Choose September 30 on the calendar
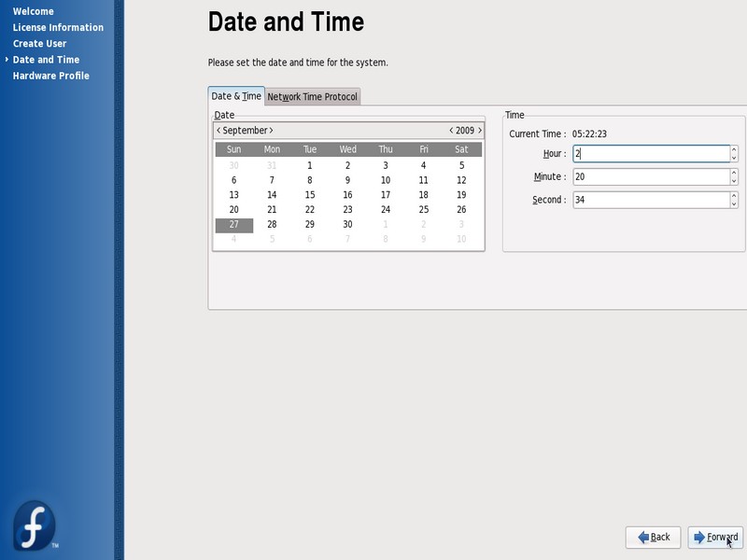 click(347, 225)
